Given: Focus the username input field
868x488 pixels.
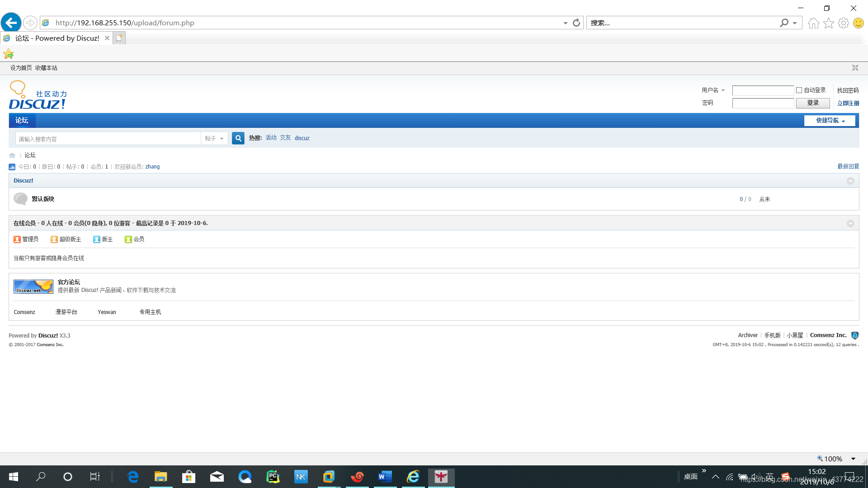Looking at the screenshot, I should 763,90.
